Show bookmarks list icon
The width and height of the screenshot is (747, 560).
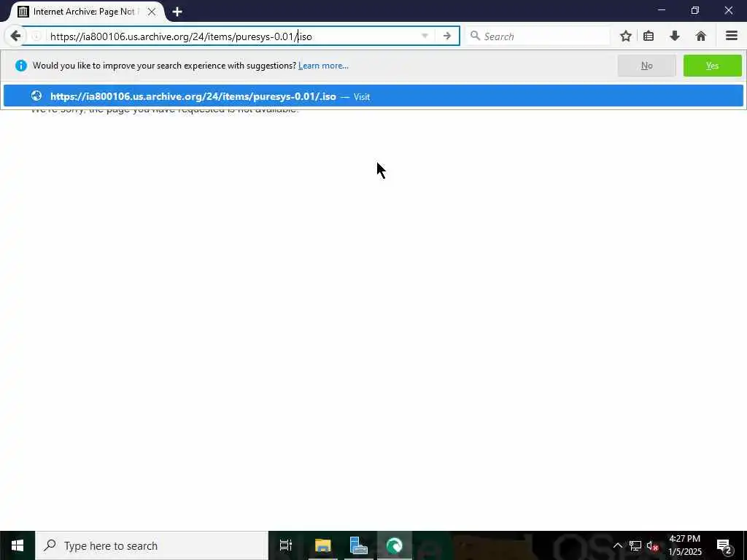tap(649, 36)
